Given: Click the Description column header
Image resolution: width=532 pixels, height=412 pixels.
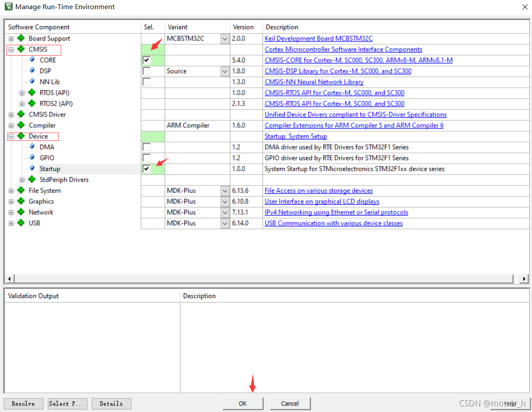Looking at the screenshot, I should tap(396, 27).
